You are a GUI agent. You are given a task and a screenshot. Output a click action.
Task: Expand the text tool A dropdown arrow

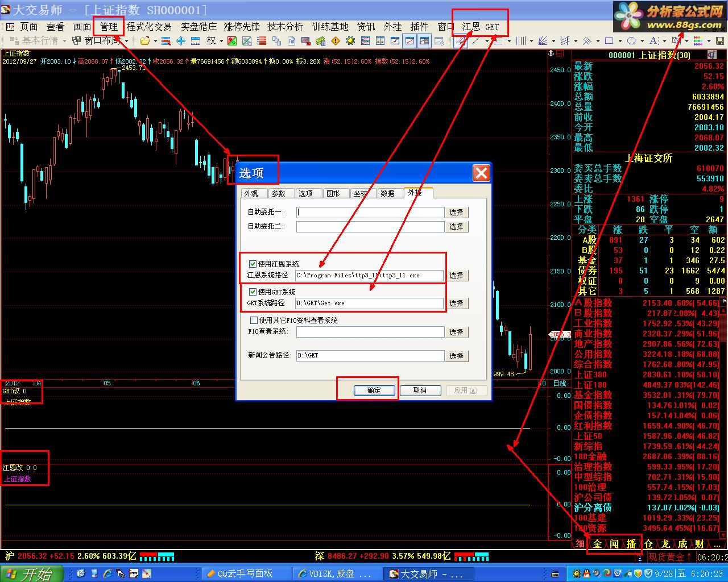pyautogui.click(x=664, y=41)
